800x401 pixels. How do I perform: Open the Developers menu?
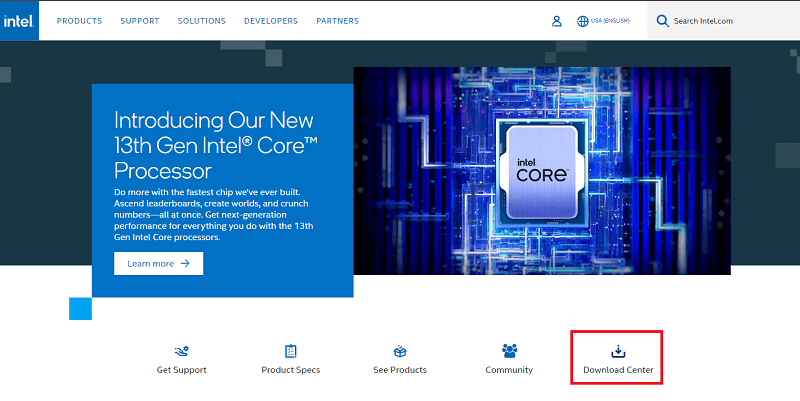pyautogui.click(x=271, y=21)
